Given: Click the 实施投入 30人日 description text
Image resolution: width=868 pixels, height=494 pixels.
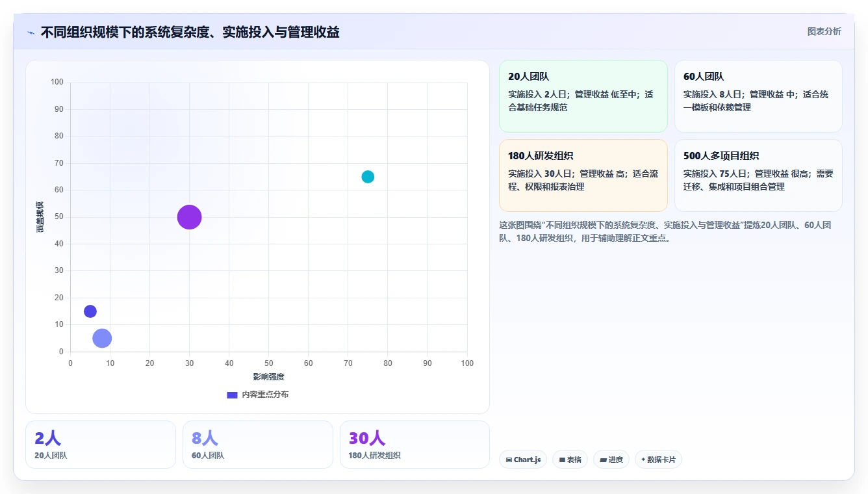Looking at the screenshot, I should click(x=583, y=180).
